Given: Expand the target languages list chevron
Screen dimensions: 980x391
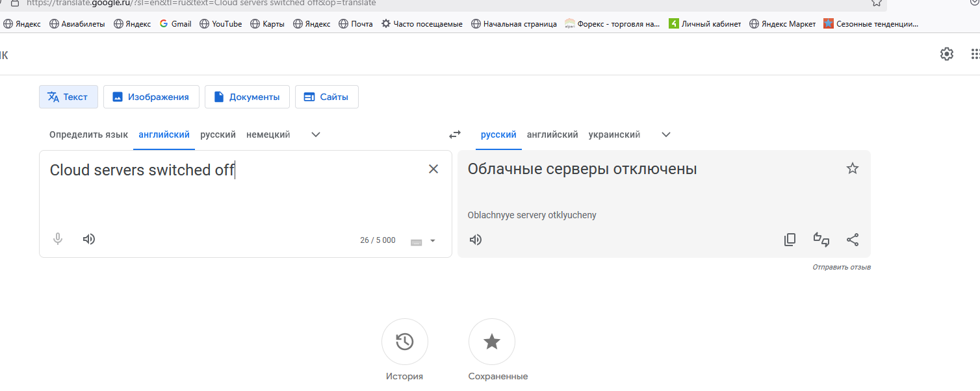Looking at the screenshot, I should 666,134.
